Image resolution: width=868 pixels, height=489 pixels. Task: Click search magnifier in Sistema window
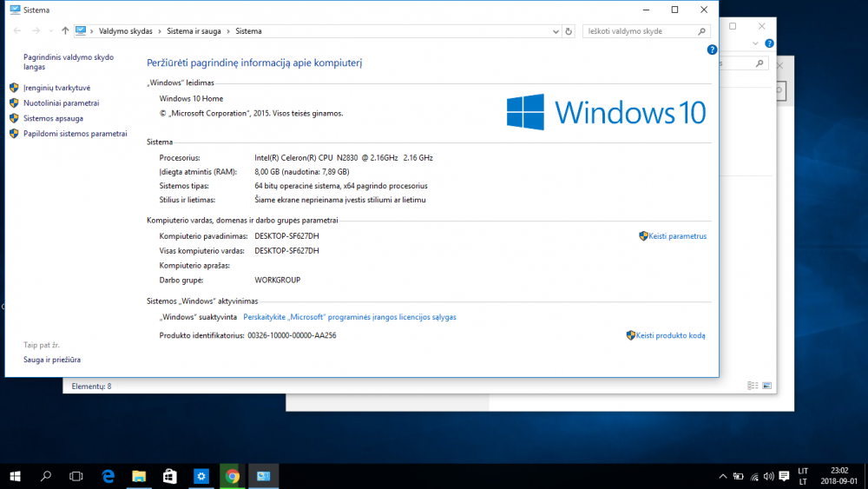pyautogui.click(x=702, y=31)
